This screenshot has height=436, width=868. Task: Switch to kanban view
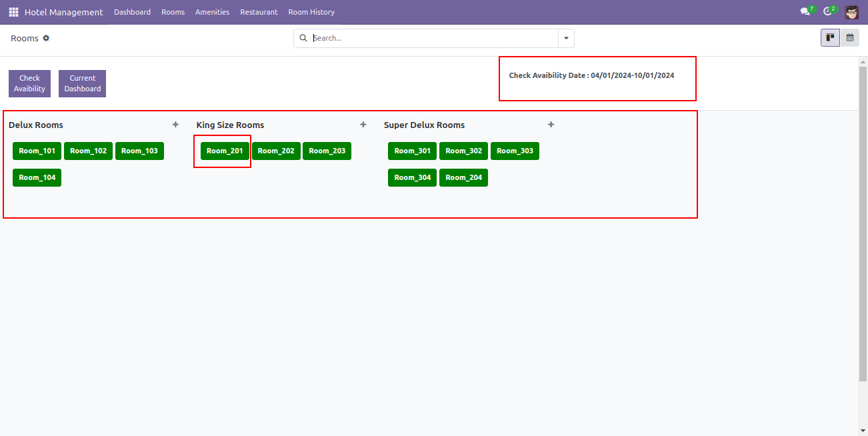pos(830,38)
